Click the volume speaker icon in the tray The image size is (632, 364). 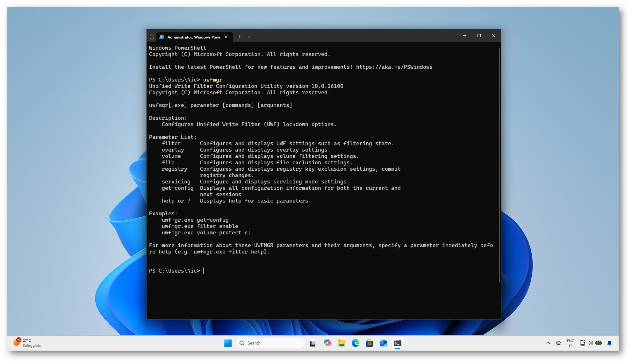tap(590, 343)
